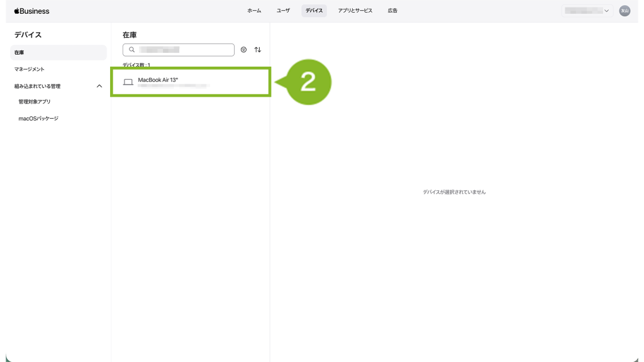The height and width of the screenshot is (362, 644).
Task: Click the green number 2 badge
Action: [308, 82]
